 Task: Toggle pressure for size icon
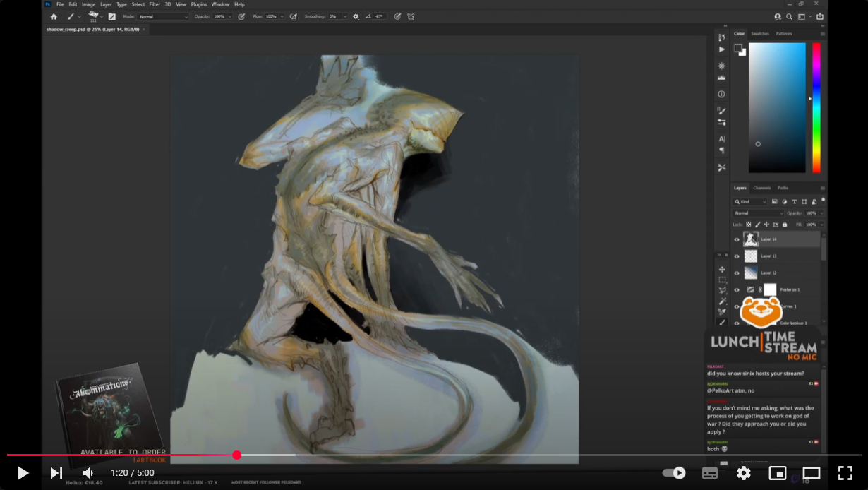click(398, 16)
